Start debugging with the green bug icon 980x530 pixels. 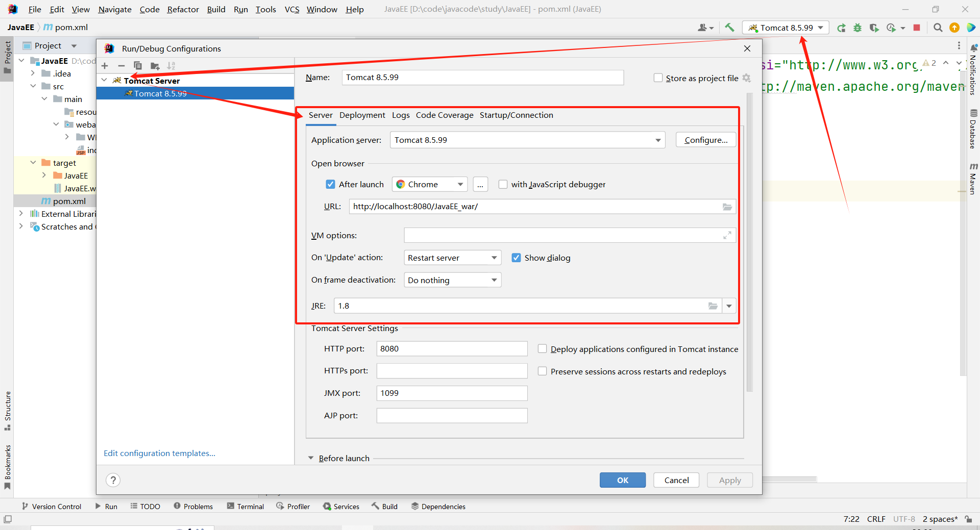(x=857, y=28)
